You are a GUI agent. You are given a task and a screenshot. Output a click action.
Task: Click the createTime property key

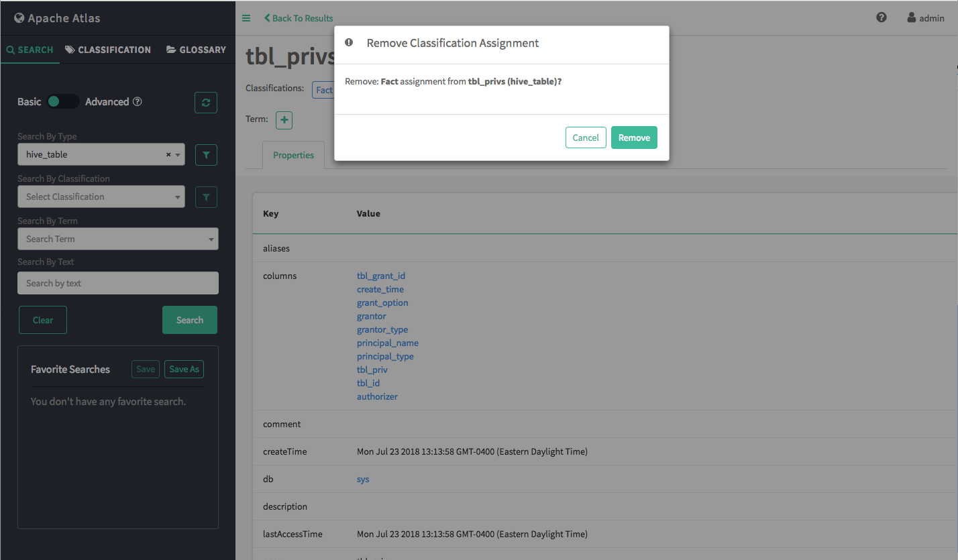[x=284, y=451]
